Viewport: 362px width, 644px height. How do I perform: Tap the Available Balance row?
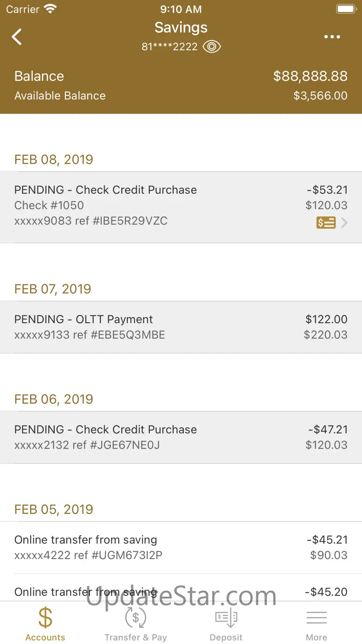click(181, 96)
